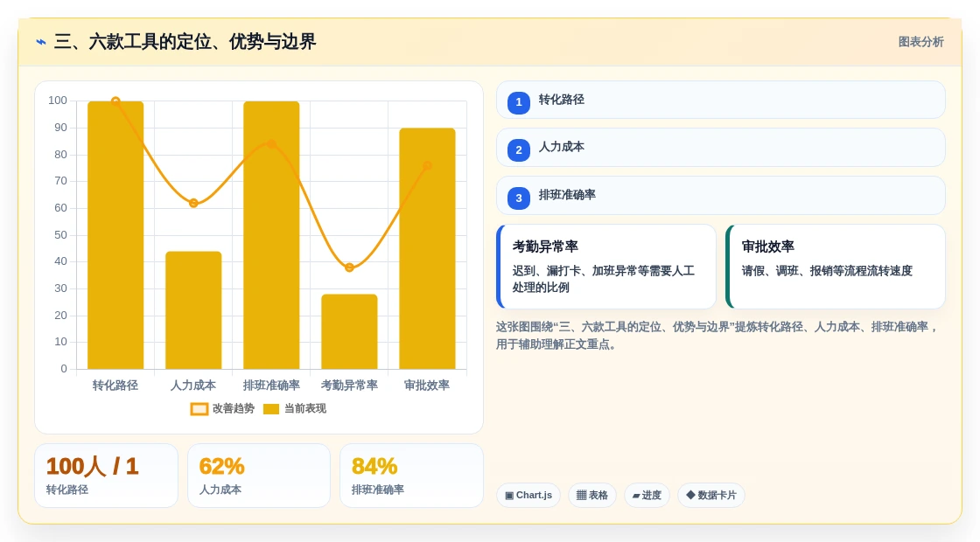
Task: Click the x-axis label 排班准确率
Action: pos(271,386)
